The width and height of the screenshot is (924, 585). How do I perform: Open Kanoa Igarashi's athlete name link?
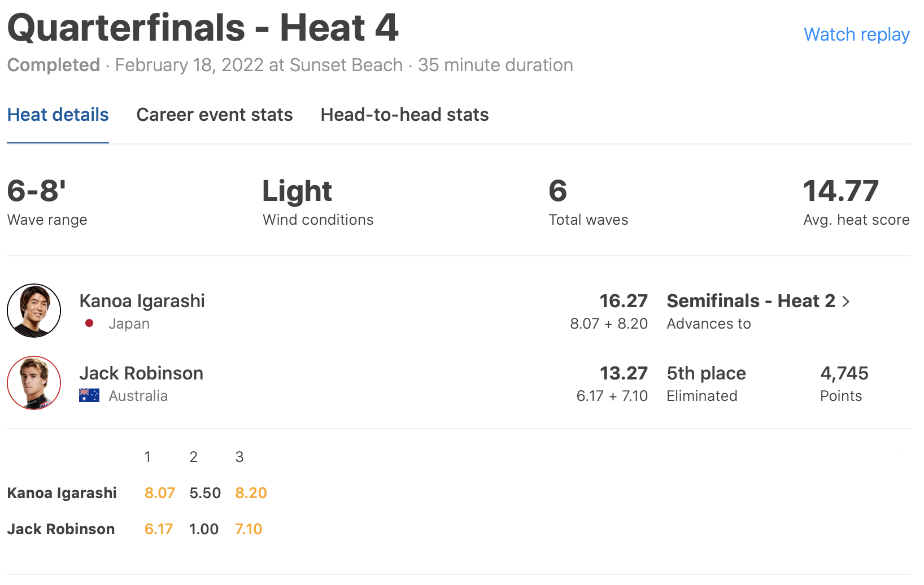coord(142,301)
